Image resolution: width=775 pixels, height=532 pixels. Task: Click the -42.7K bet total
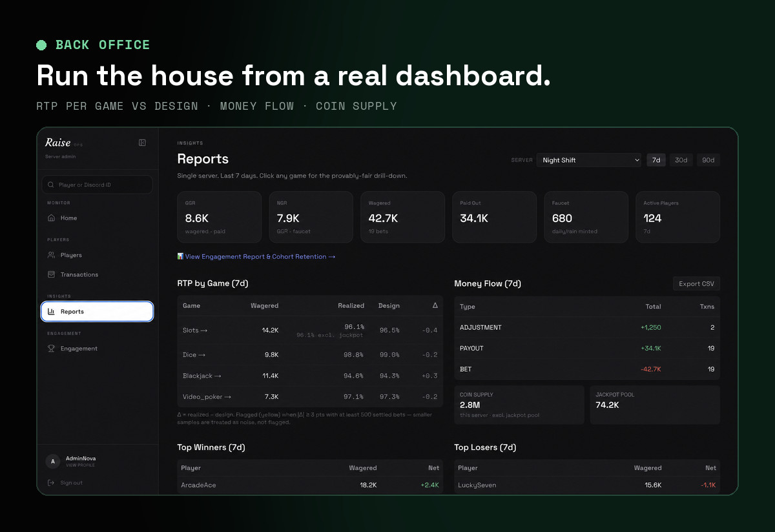tap(650, 369)
